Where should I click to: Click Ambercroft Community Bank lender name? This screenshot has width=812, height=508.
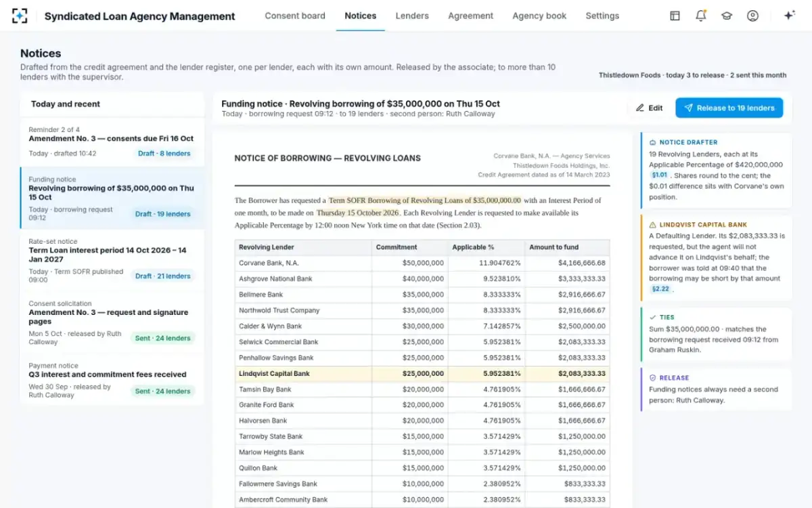click(x=283, y=500)
